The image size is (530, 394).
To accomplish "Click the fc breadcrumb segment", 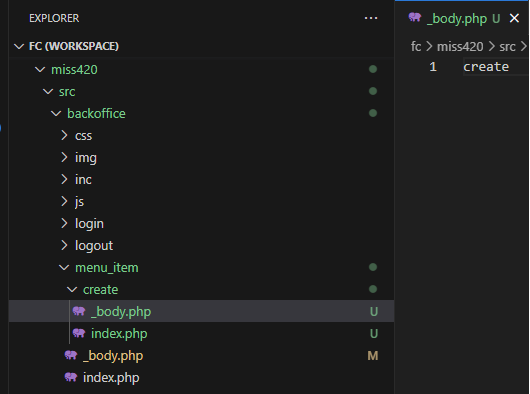I will pos(416,47).
